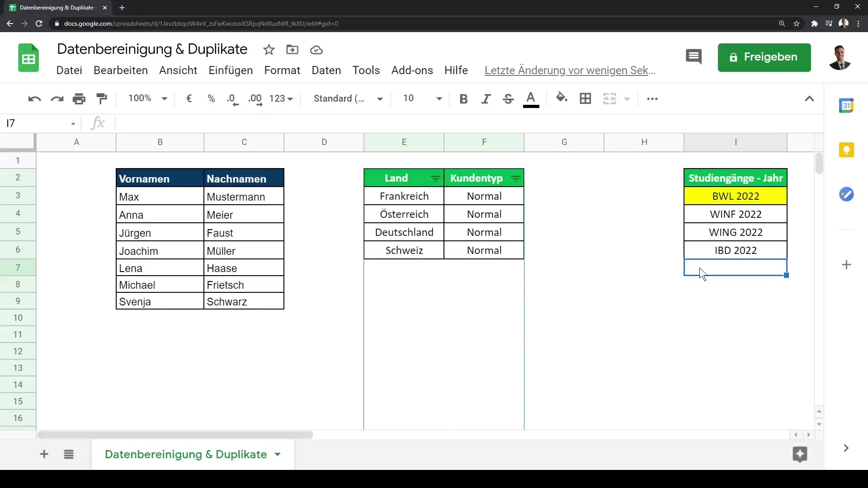Show side panel with bottom-right chevron
This screenshot has width=868, height=488.
846,448
